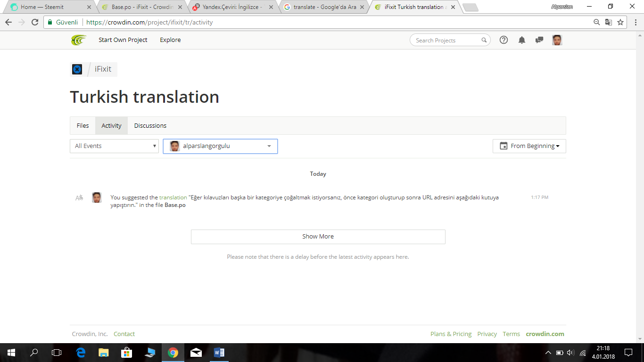Screen dimensions: 644x362
Task: Click the Show More button
Action: click(x=318, y=237)
